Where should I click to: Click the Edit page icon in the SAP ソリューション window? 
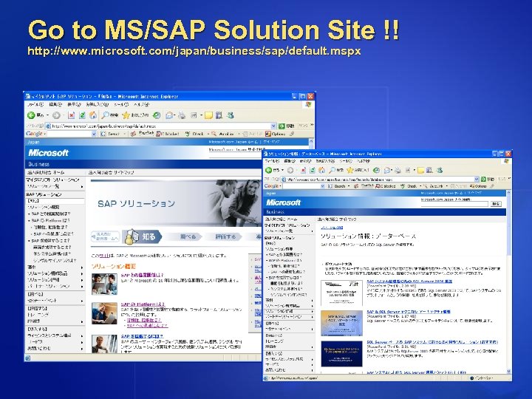coord(194,115)
